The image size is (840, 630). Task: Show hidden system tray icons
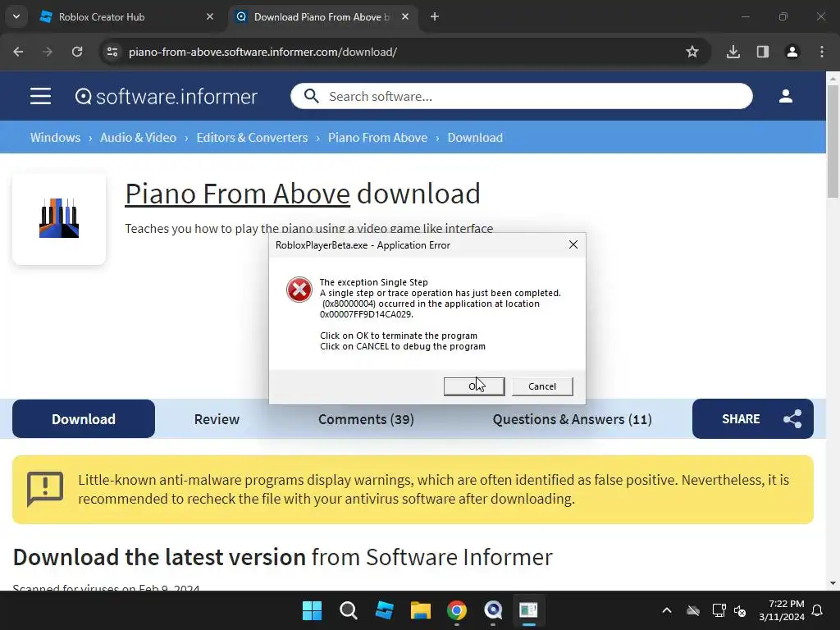(667, 610)
